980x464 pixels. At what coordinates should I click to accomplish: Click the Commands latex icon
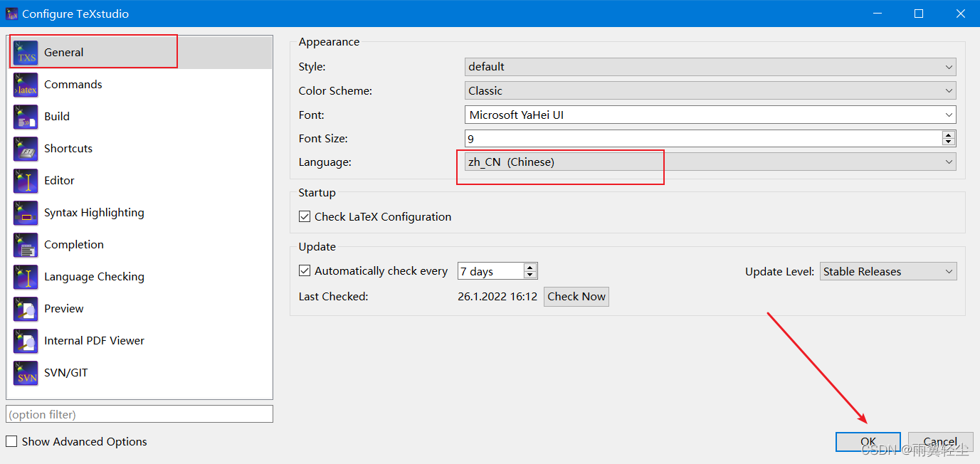(26, 85)
